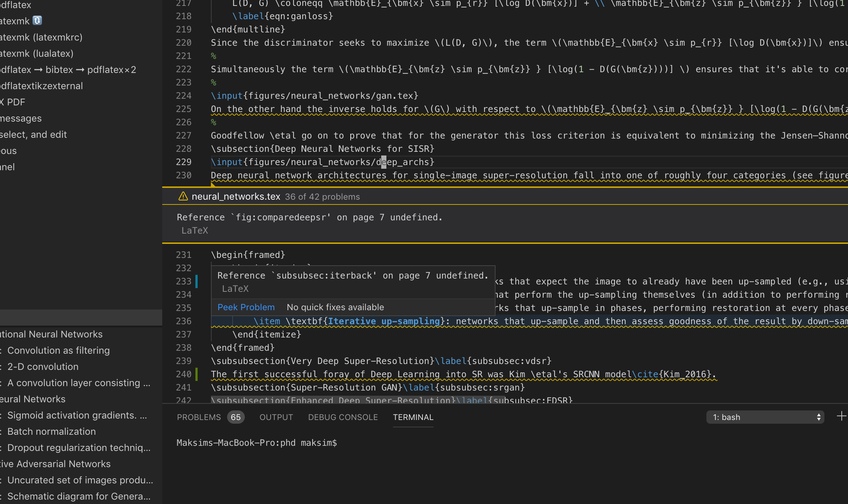Click the warning triangle icon beside neural_networks.tex

coord(183,196)
